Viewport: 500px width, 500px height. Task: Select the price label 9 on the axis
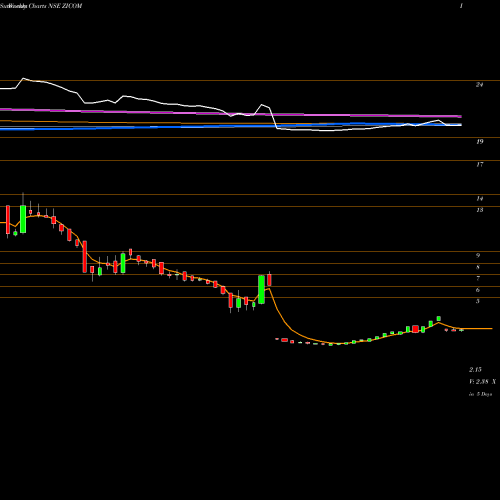(478, 256)
